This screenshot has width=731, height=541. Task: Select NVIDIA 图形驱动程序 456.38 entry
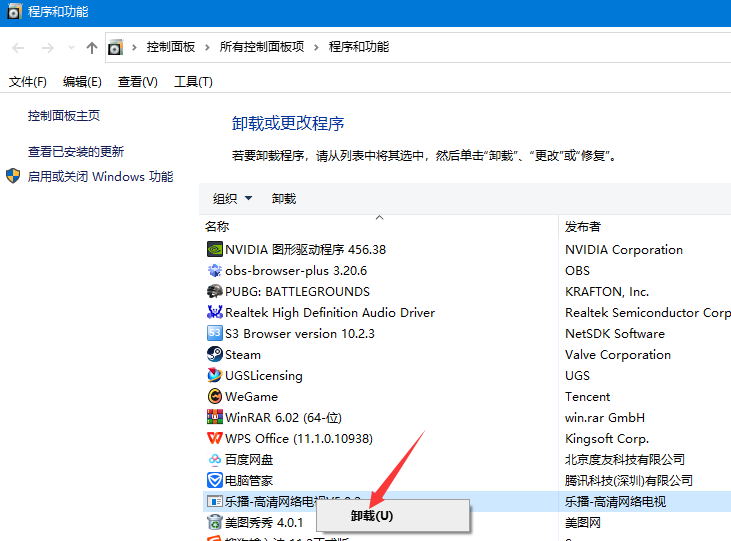[x=305, y=250]
